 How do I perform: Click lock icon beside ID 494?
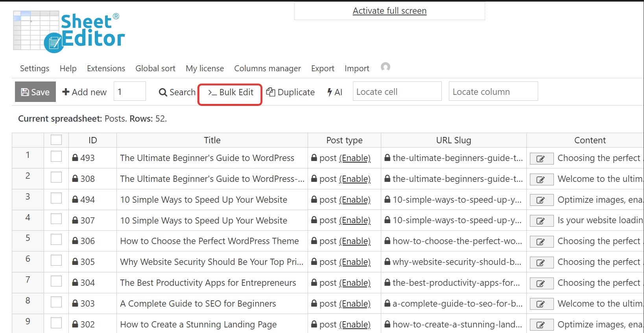point(75,199)
